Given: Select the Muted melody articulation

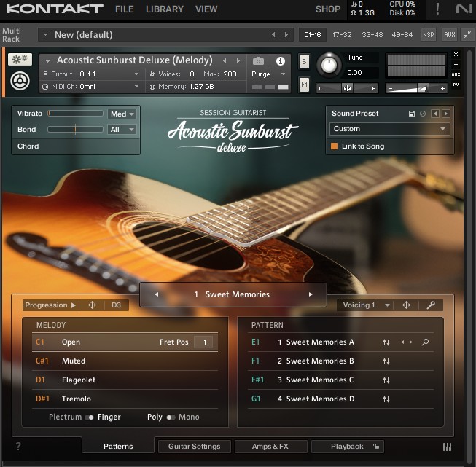Looking at the screenshot, I should (125, 361).
